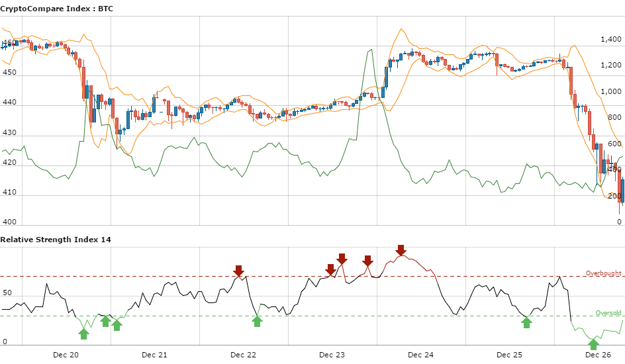Click the third green up arrow from left
625x364 pixels.
pyautogui.click(x=117, y=324)
